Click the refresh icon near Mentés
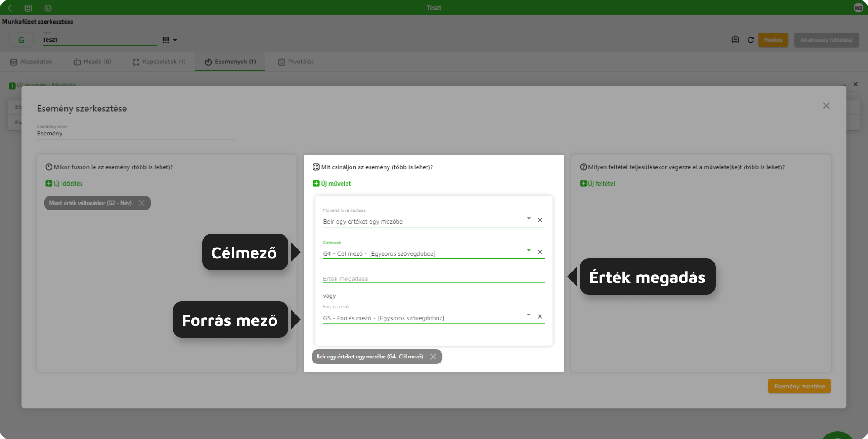This screenshot has width=868, height=439. [x=750, y=40]
